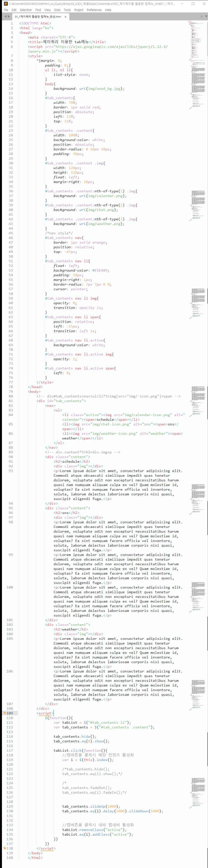Open the Goto menu
The width and height of the screenshot is (208, 868).
tap(57, 10)
